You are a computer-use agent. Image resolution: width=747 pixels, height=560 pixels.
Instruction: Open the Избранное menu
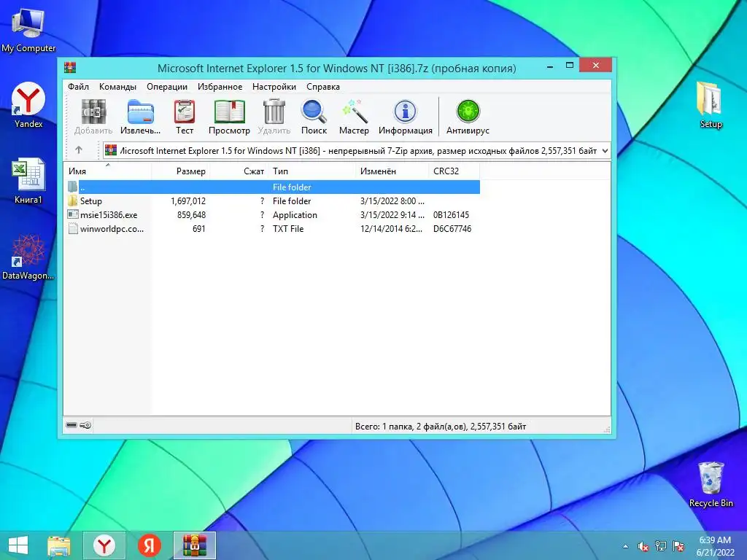pyautogui.click(x=220, y=87)
